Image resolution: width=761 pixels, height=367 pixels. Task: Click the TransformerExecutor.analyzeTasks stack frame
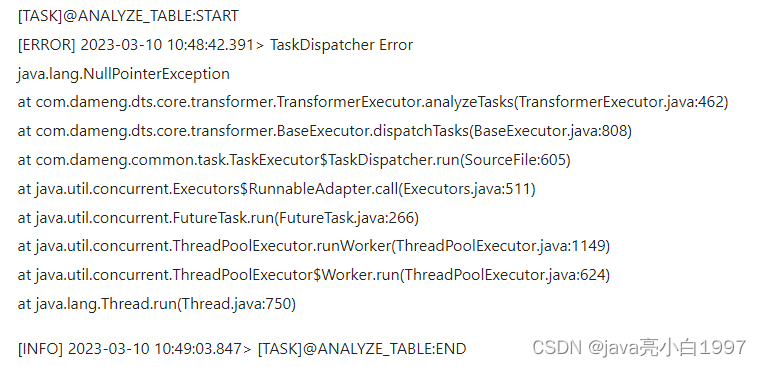(x=373, y=102)
